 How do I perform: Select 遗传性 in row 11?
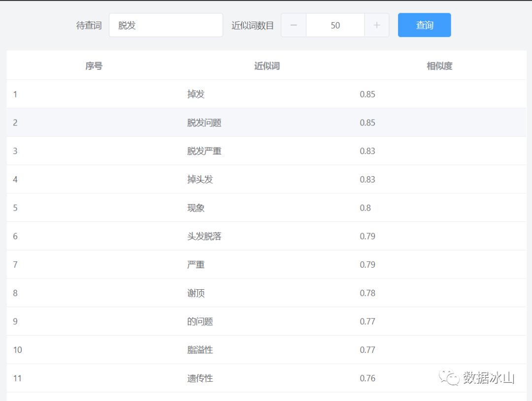point(200,378)
